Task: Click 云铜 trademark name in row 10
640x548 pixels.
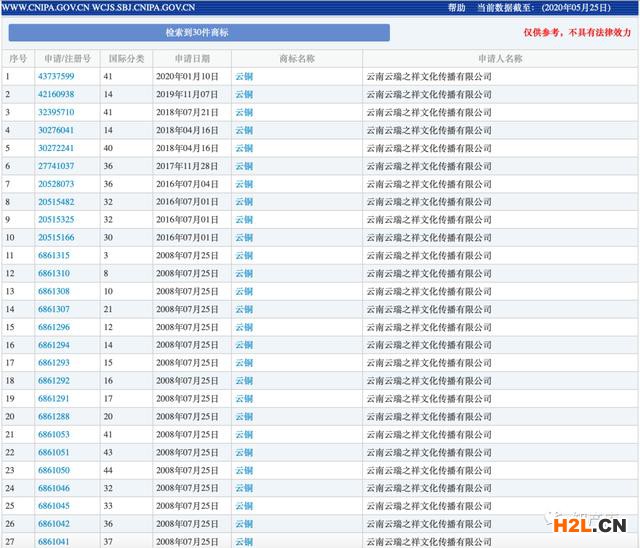Action: [243, 238]
